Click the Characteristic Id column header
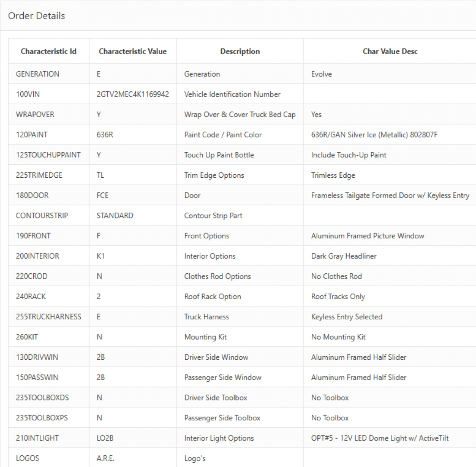476x467 pixels. [48, 51]
